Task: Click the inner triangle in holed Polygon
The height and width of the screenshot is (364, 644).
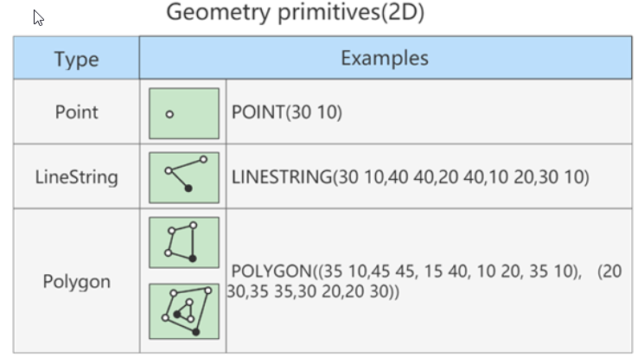Action: 185,312
